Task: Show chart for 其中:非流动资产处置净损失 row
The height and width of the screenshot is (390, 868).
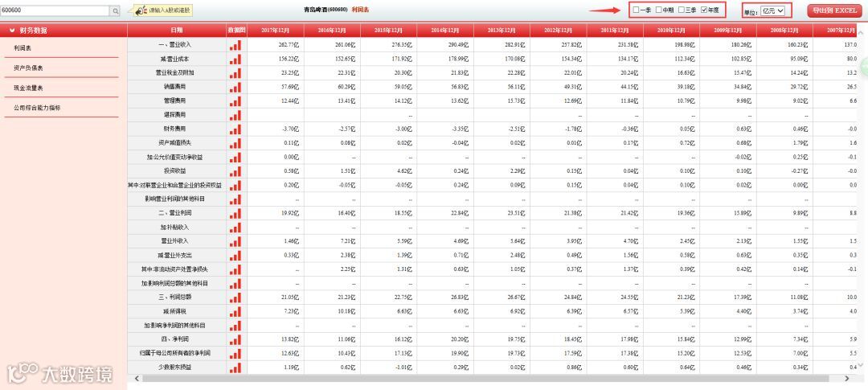Action: click(x=235, y=269)
